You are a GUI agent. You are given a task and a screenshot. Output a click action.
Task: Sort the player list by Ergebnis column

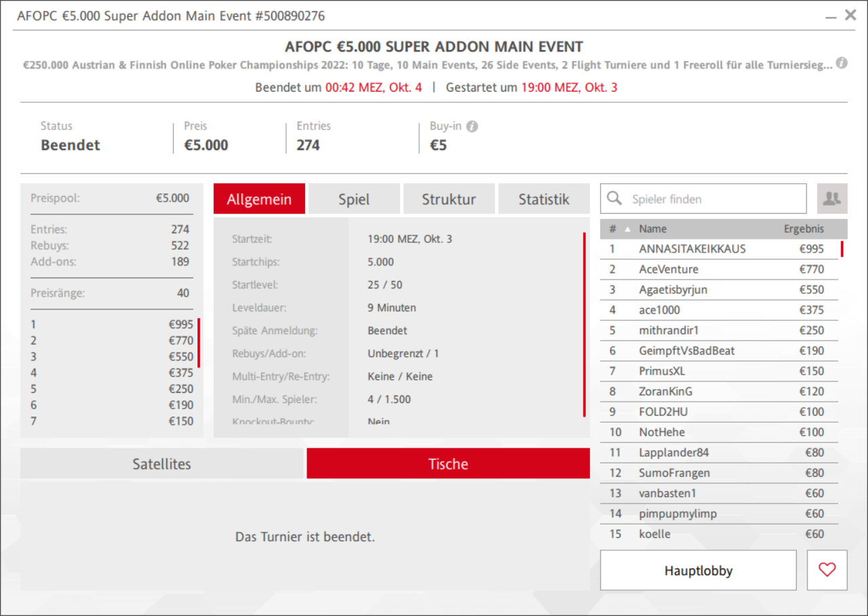coord(804,229)
